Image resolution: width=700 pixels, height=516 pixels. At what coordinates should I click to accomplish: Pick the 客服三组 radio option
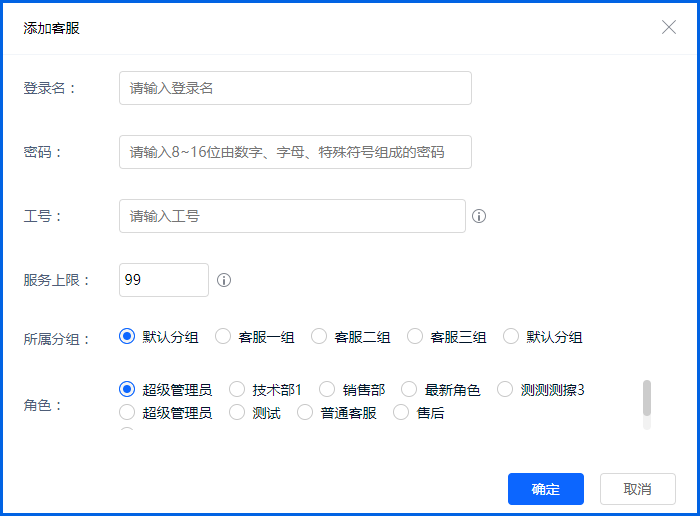click(x=415, y=336)
